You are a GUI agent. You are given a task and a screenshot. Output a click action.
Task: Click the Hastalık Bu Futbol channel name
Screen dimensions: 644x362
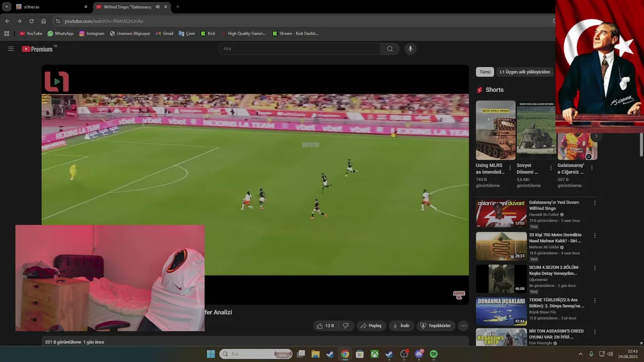(544, 215)
